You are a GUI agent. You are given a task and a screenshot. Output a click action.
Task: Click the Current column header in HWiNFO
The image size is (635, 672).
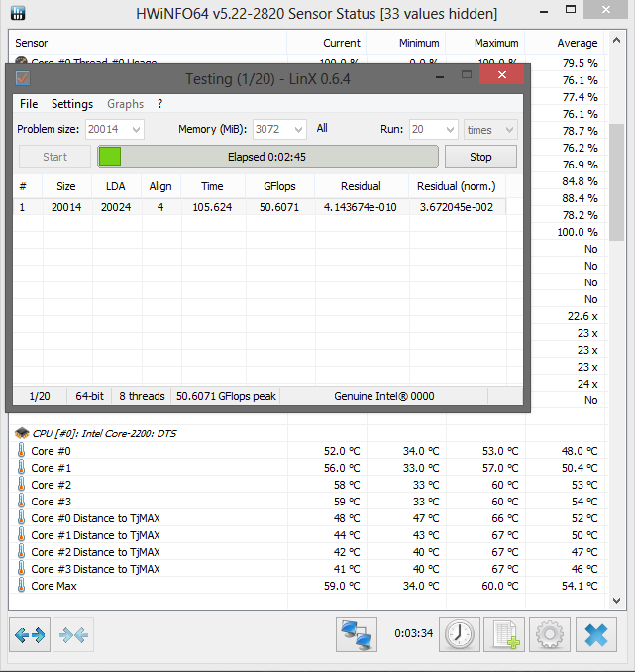[327, 43]
